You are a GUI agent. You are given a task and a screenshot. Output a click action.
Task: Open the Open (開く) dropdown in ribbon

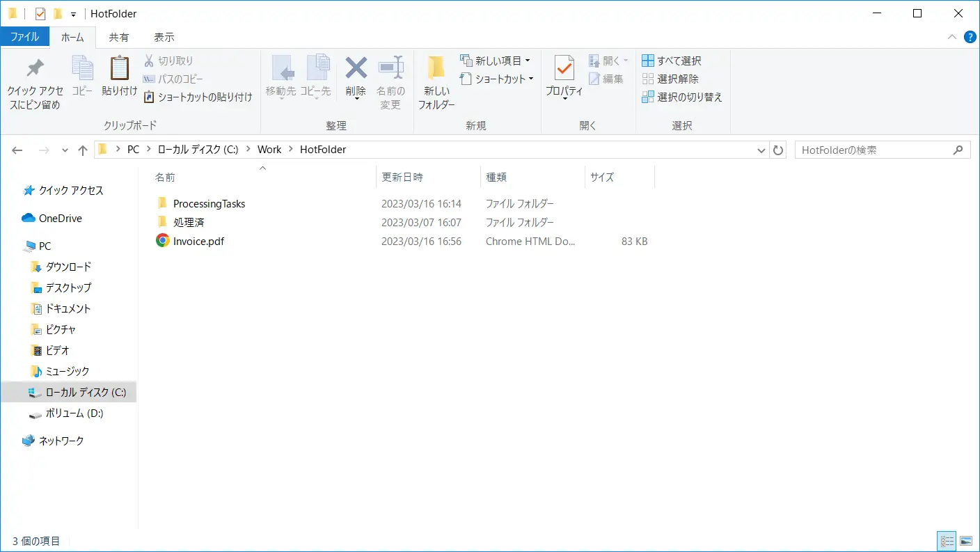(x=608, y=61)
